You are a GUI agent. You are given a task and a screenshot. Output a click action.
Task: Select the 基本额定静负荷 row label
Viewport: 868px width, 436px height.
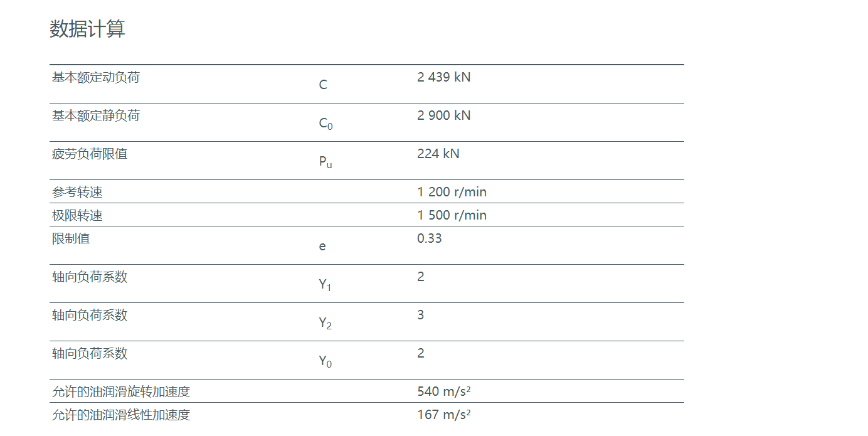pos(96,115)
